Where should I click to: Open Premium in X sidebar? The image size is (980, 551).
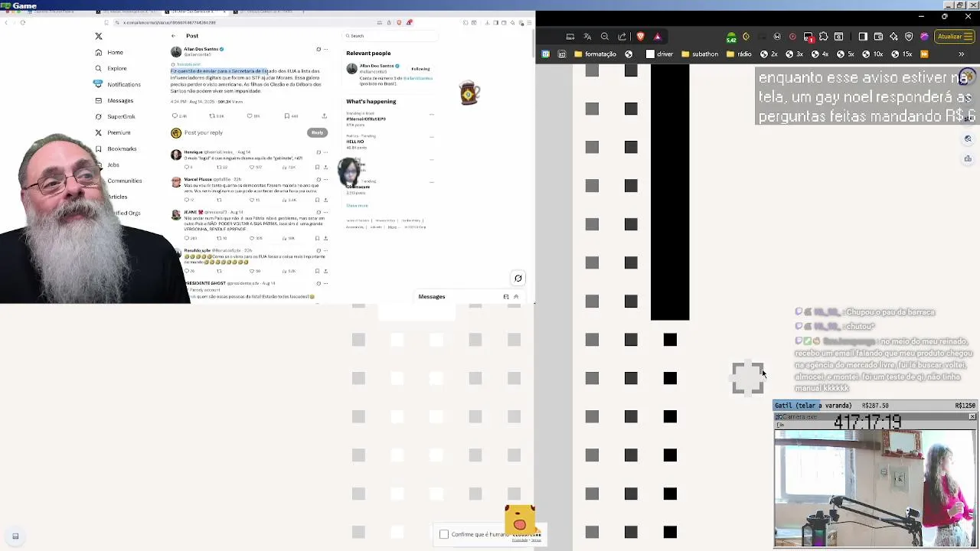(113, 132)
